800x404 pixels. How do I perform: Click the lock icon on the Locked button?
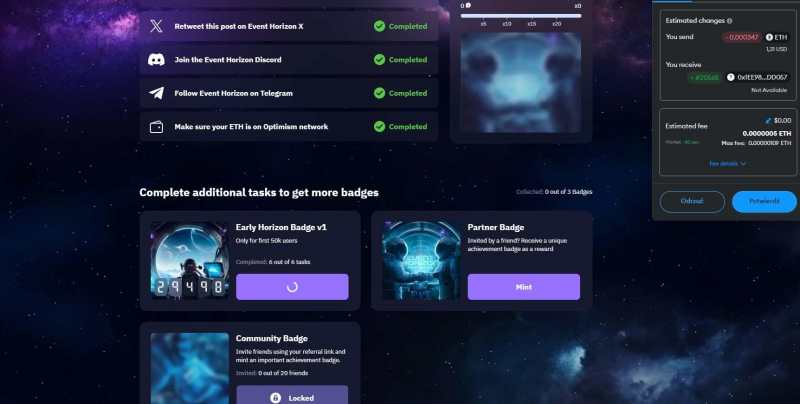click(275, 398)
